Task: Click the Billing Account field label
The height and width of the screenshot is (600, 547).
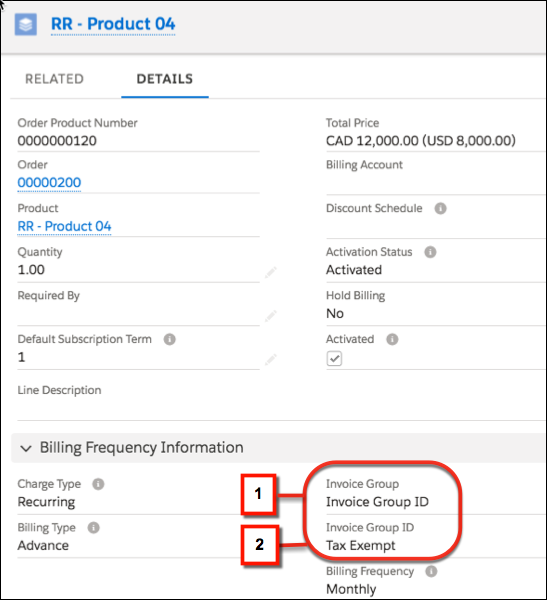Action: point(364,165)
